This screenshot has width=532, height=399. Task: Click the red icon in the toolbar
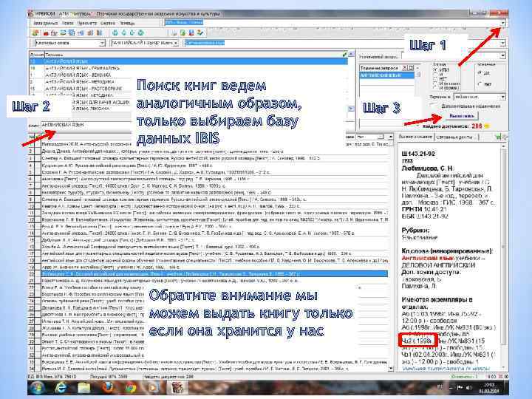point(46,33)
